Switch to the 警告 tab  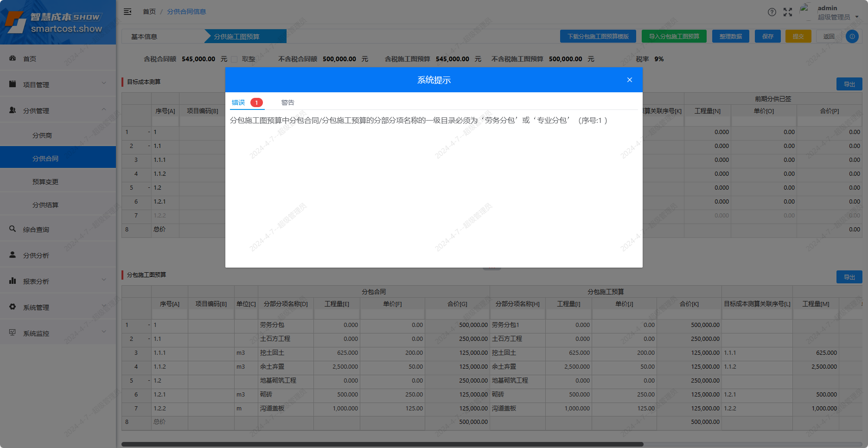[287, 102]
